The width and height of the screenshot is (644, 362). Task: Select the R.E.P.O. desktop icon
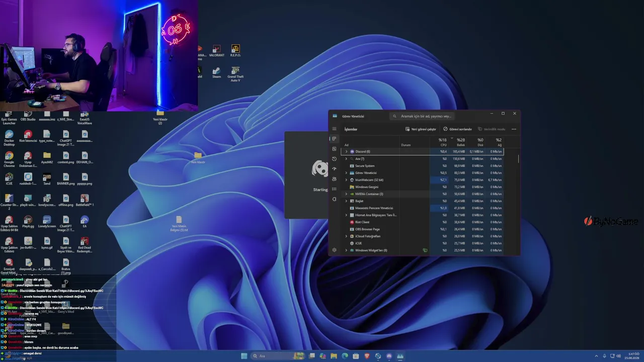coord(235,51)
